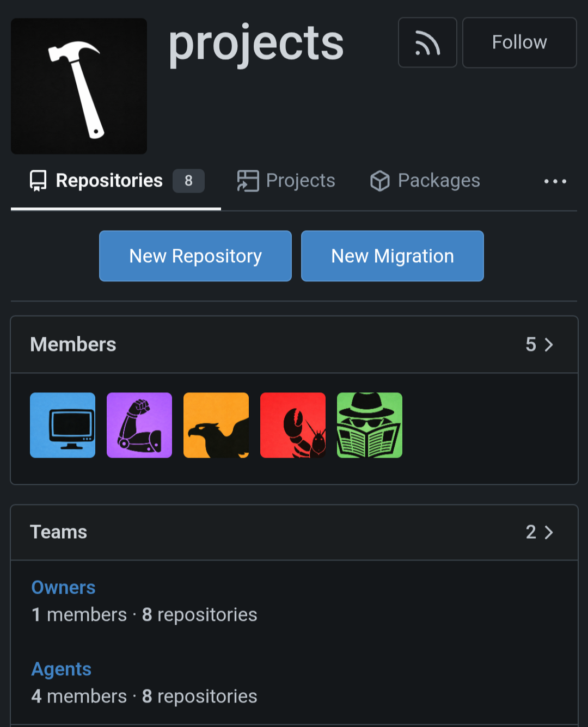Click the orange eagle member avatar
Screen dimensions: 588x727
[216, 425]
